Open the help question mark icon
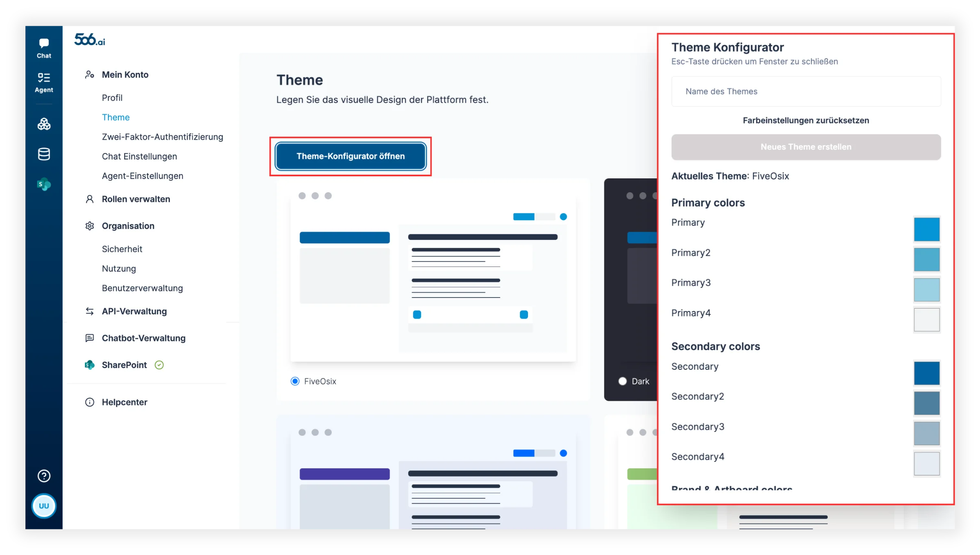Viewport: 980px width, 555px height. [44, 476]
